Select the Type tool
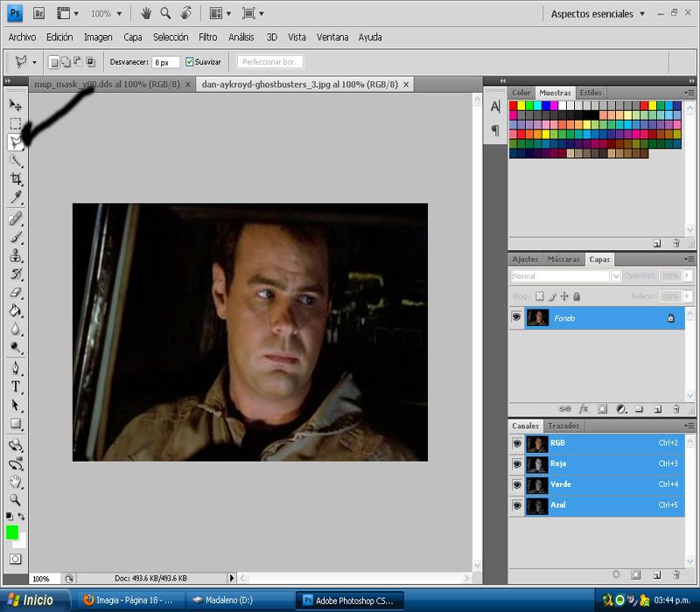This screenshot has width=700, height=612. coord(16,386)
